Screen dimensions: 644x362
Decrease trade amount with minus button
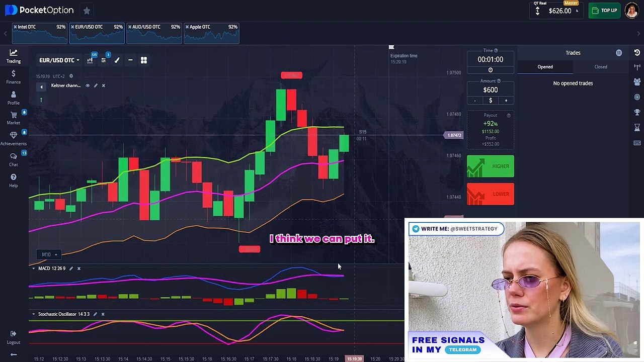click(475, 101)
